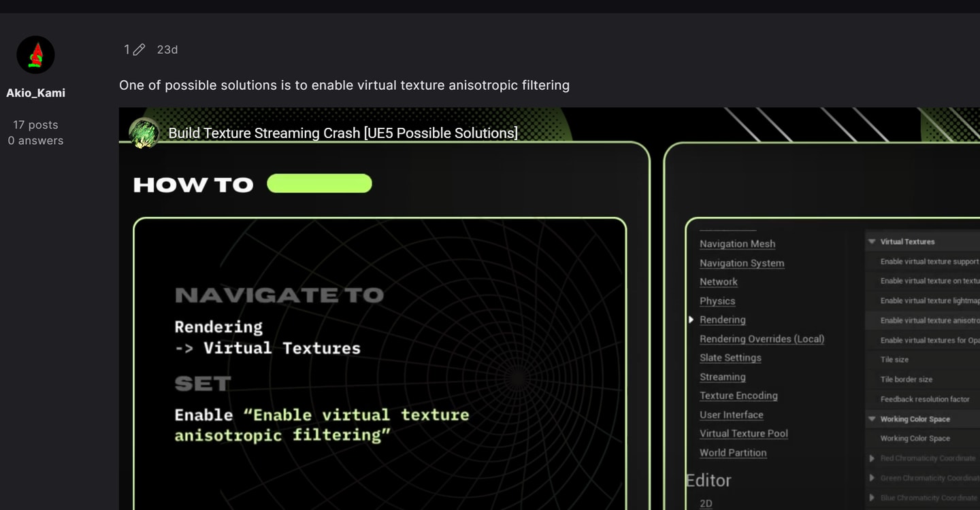The image size is (980, 510).
Task: Click the pencil edit-history icon
Action: click(x=139, y=50)
